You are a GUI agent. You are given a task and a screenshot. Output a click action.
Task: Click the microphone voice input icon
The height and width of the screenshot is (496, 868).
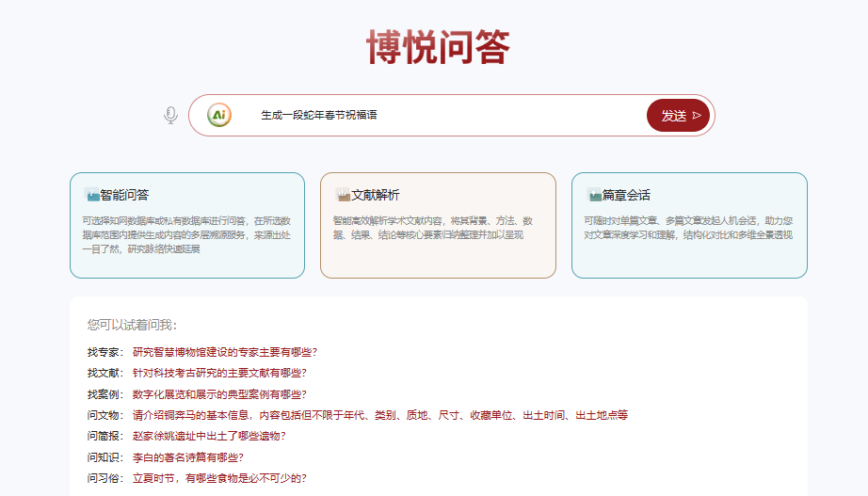point(170,115)
